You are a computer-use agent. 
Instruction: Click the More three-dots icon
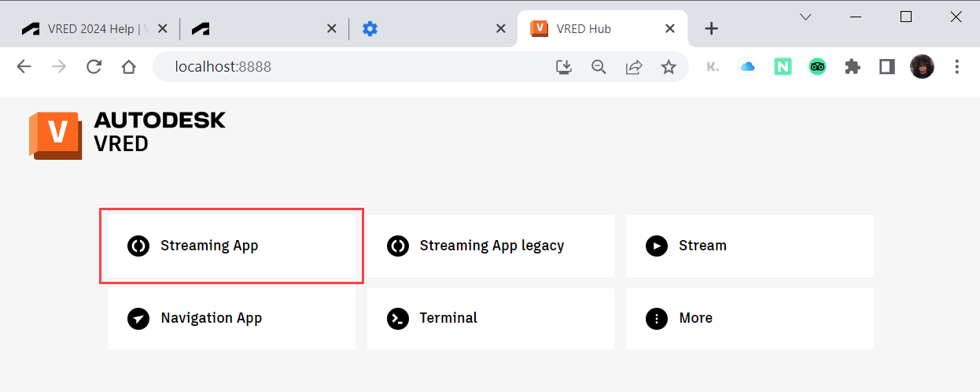click(x=657, y=318)
